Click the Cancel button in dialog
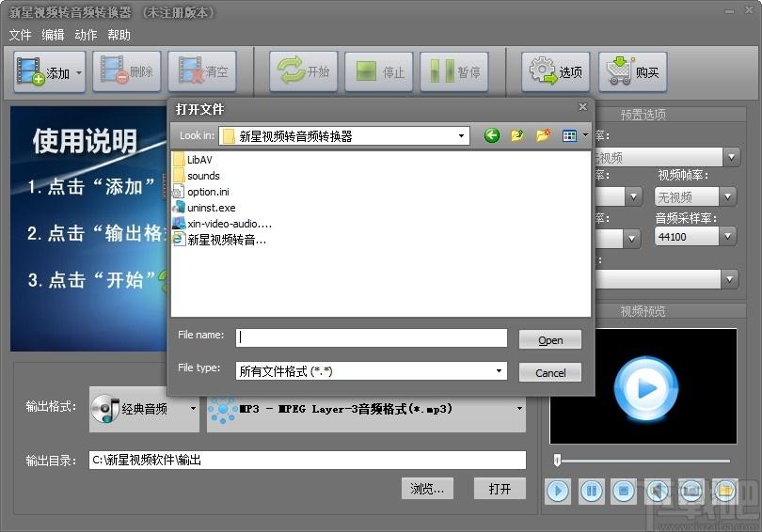The image size is (762, 532). [x=550, y=372]
